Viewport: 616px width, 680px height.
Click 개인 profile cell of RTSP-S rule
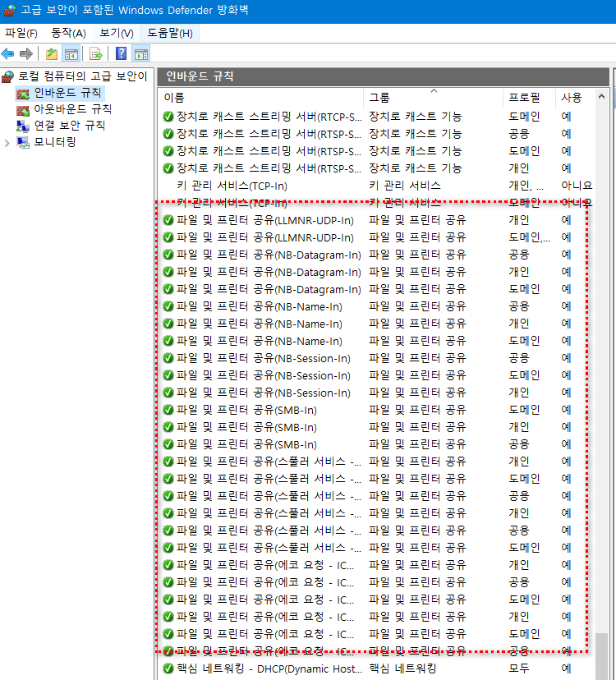[519, 168]
